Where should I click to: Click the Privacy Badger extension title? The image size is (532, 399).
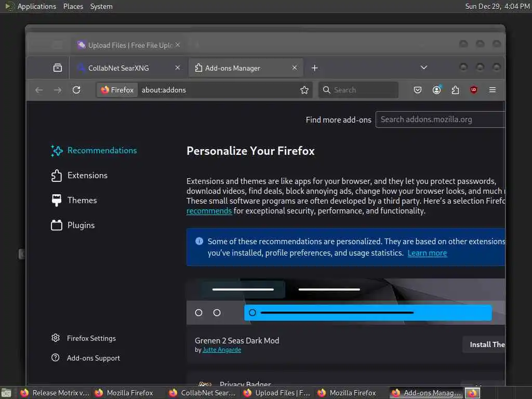pyautogui.click(x=245, y=384)
